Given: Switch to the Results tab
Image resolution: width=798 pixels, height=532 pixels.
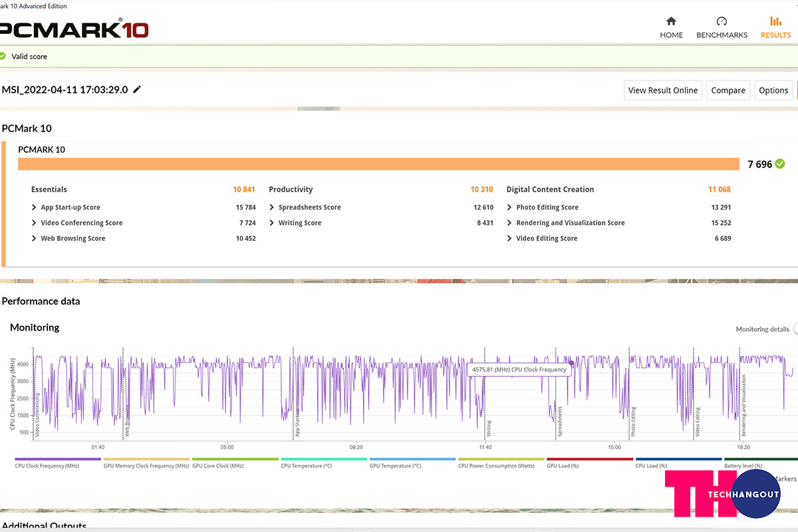Looking at the screenshot, I should pyautogui.click(x=775, y=27).
